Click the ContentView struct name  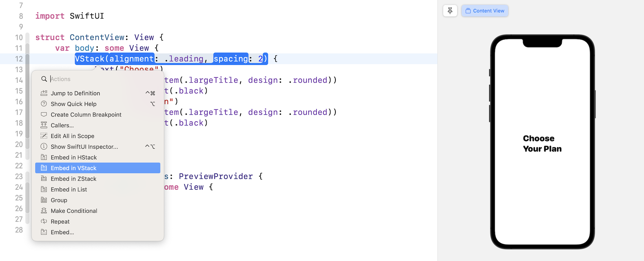pos(97,37)
